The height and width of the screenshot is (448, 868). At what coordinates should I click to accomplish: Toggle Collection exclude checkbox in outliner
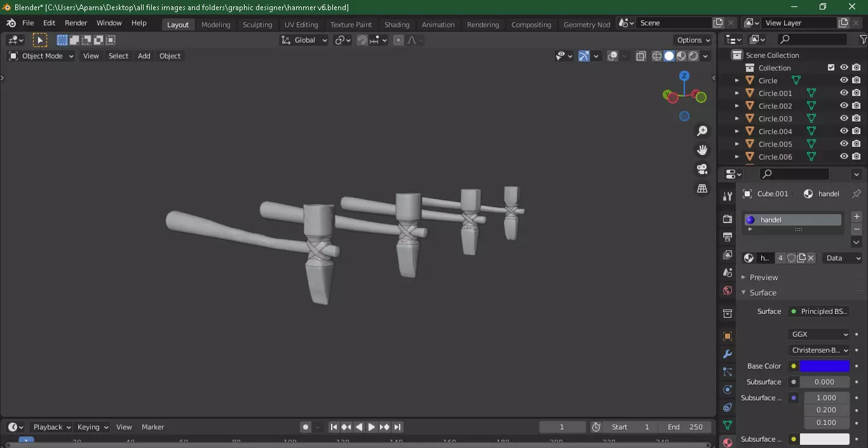[x=831, y=67]
